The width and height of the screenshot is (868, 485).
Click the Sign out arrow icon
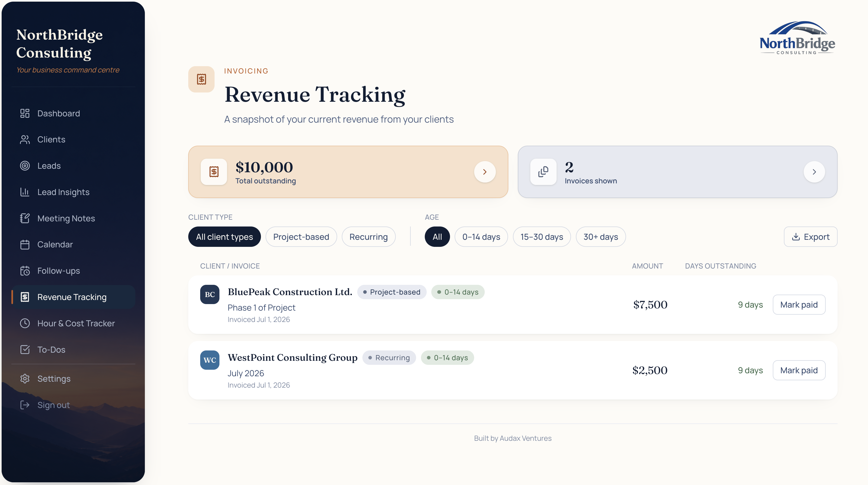(25, 405)
